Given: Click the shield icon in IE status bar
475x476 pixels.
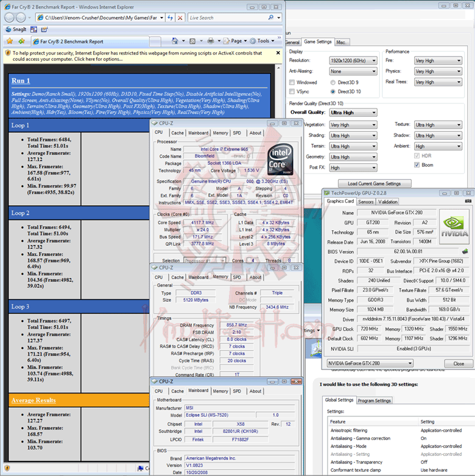Looking at the screenshot, I should 7,468.
